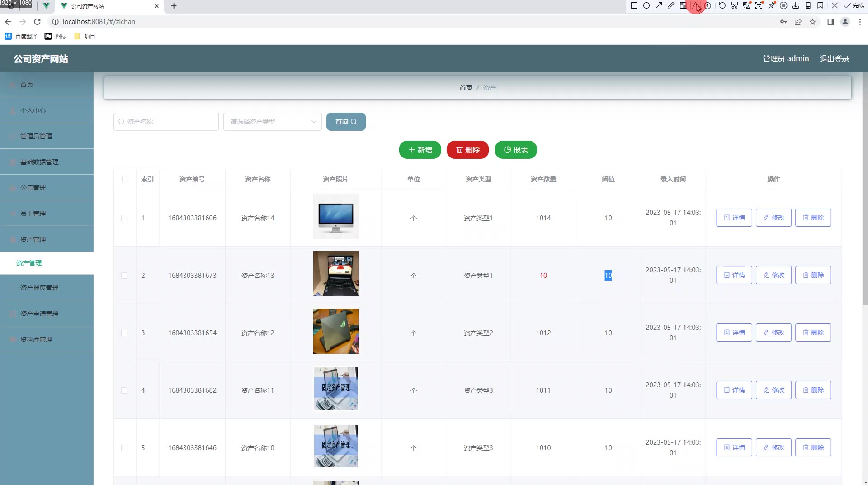The width and height of the screenshot is (868, 485).
Task: Click the 报表 report button
Action: (516, 150)
